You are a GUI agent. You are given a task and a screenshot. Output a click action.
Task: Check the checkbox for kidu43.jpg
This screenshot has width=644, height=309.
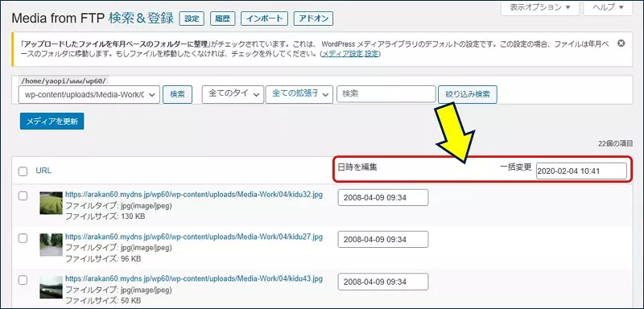coord(23,280)
